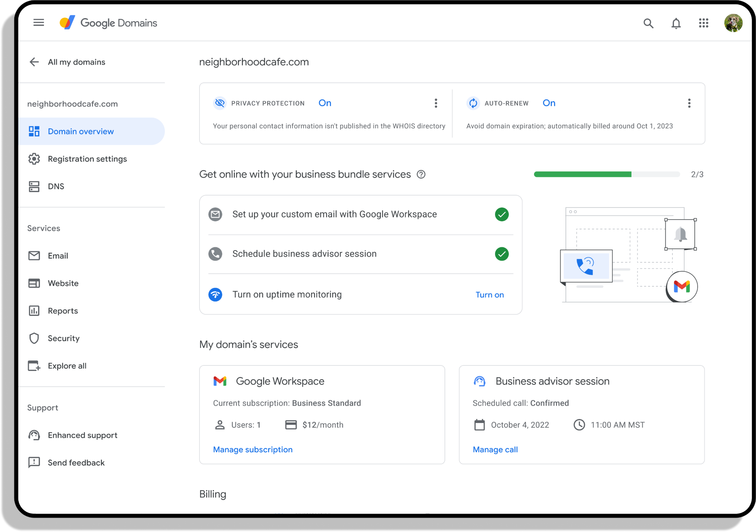Click the Registration settings gear icon
Viewport: 756px width, 532px height.
[34, 159]
